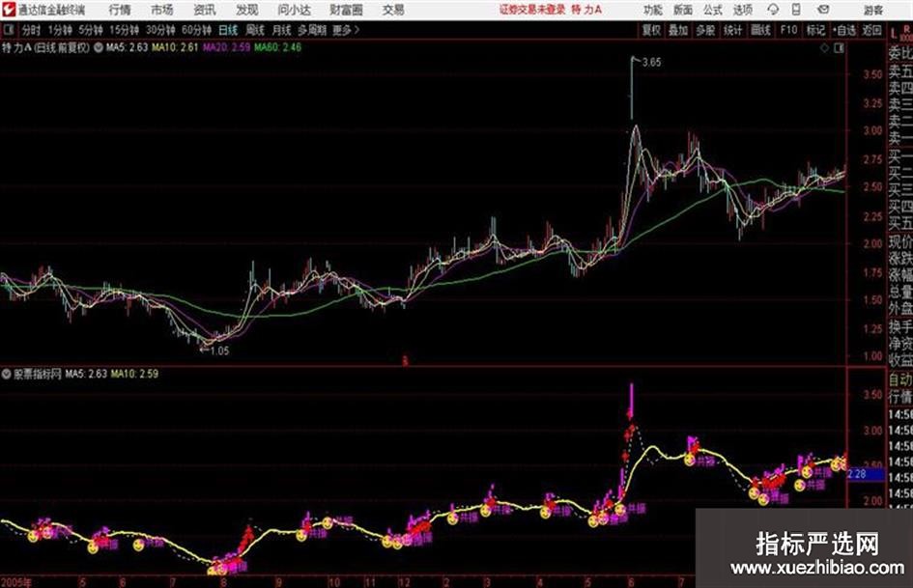Open the 财富圈 menu
Image resolution: width=913 pixels, height=588 pixels.
pos(346,10)
